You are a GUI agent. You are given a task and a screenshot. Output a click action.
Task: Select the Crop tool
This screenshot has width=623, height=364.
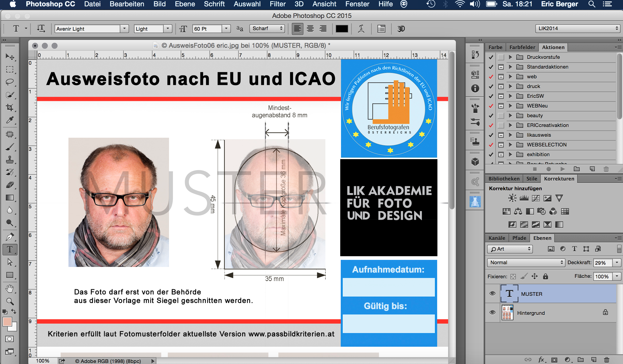click(x=10, y=107)
